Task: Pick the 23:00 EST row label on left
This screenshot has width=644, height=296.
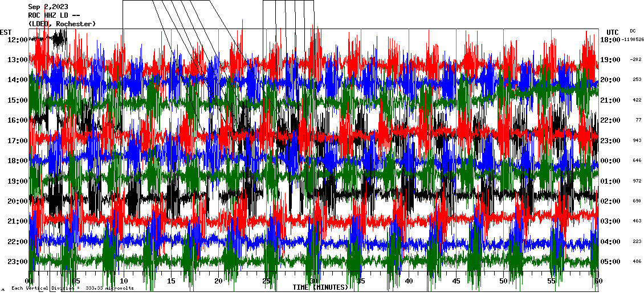Action: coord(18,262)
